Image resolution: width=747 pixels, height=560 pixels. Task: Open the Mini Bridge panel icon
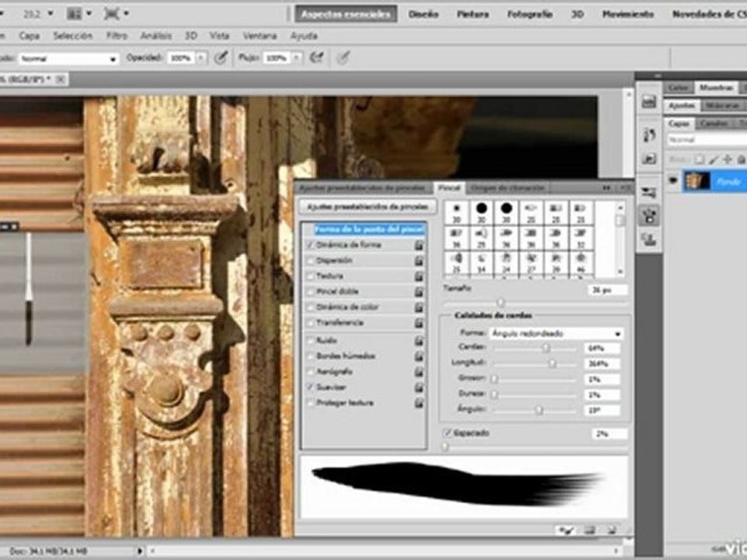(649, 102)
